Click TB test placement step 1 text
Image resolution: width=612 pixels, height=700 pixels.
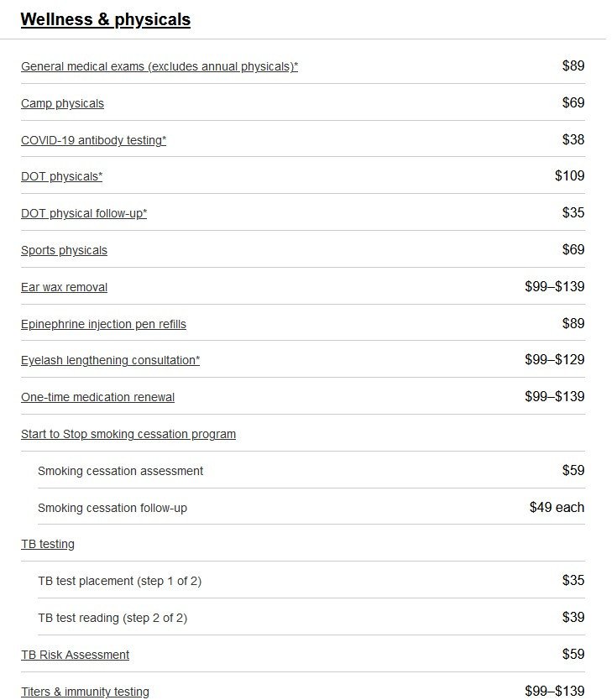click(120, 582)
